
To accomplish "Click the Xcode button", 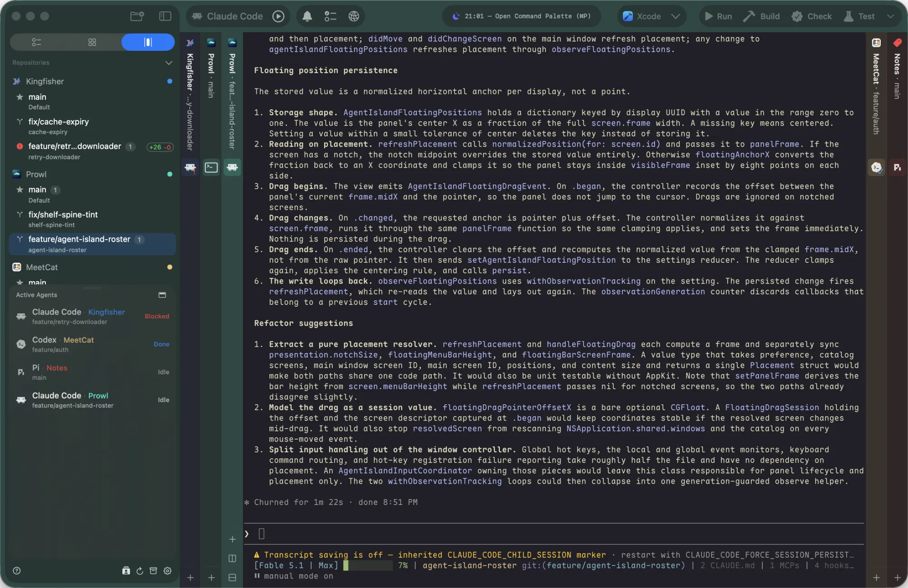I will 642,16.
